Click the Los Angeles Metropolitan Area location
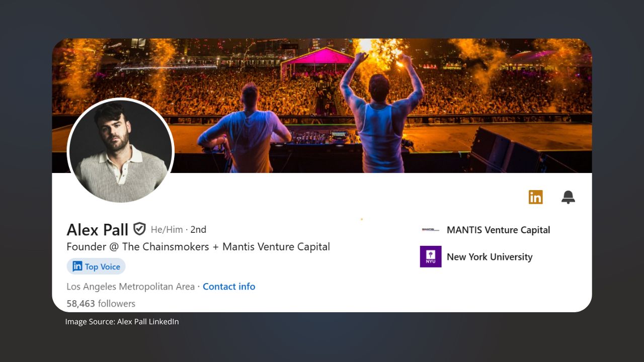644x362 pixels. point(130,287)
